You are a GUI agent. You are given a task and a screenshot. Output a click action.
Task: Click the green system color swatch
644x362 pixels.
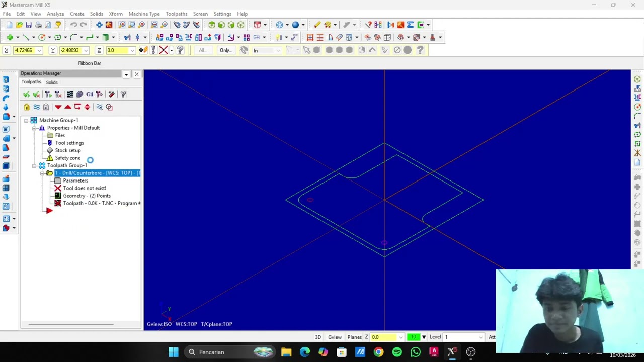pos(414,337)
